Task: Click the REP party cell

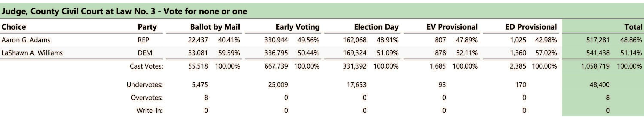Action: (143, 40)
